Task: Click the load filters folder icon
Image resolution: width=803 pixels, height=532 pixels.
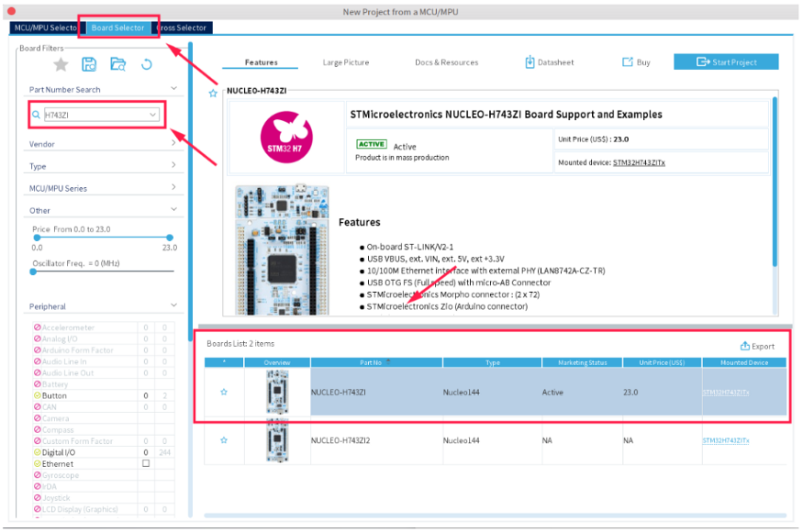Action: tap(117, 64)
